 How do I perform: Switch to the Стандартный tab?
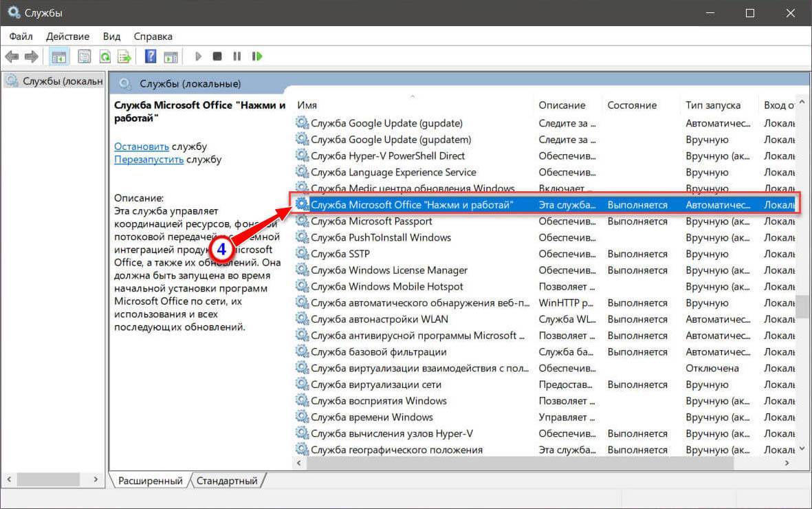coord(227,481)
